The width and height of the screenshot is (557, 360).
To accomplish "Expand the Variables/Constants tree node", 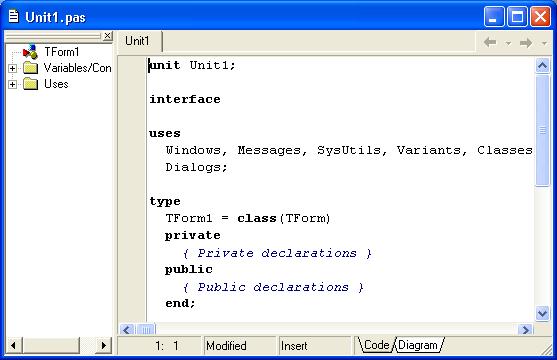I will [x=12, y=68].
